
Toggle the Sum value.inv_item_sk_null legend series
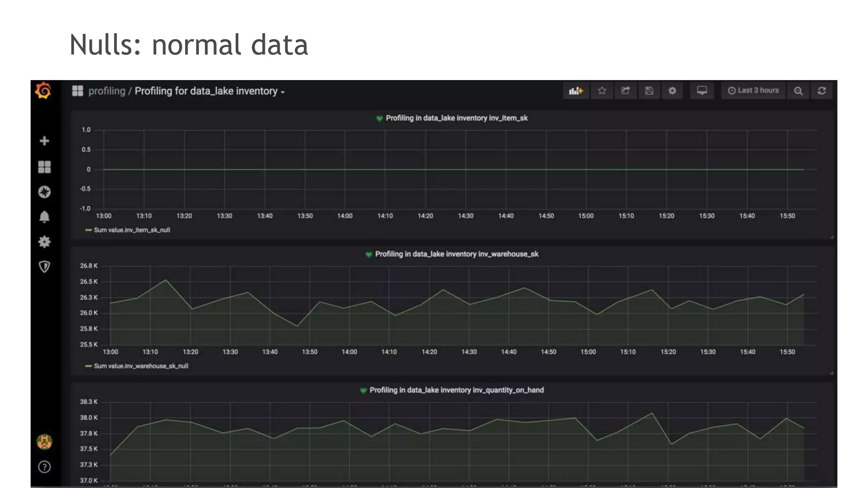pos(132,230)
